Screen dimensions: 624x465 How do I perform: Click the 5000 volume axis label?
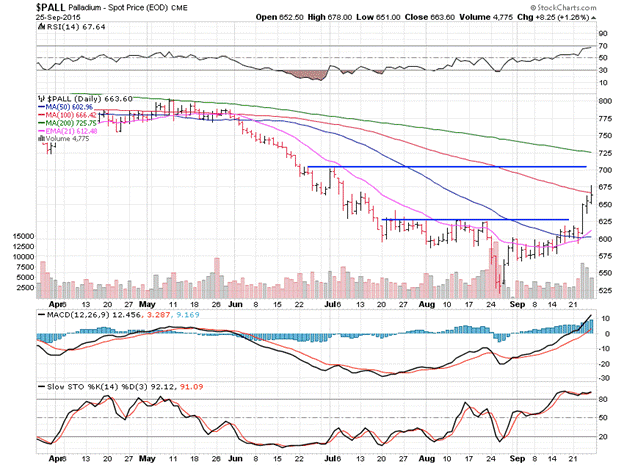tap(25, 277)
